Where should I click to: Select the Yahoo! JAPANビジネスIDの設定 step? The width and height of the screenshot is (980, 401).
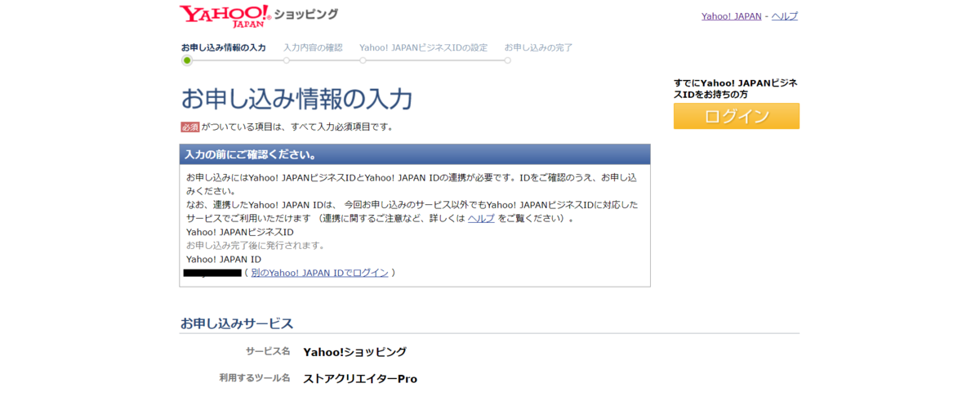423,47
